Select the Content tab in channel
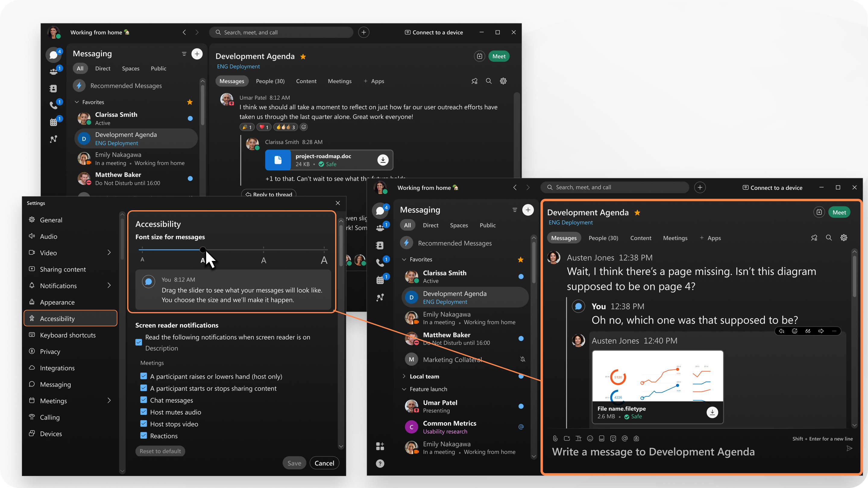 (x=640, y=237)
